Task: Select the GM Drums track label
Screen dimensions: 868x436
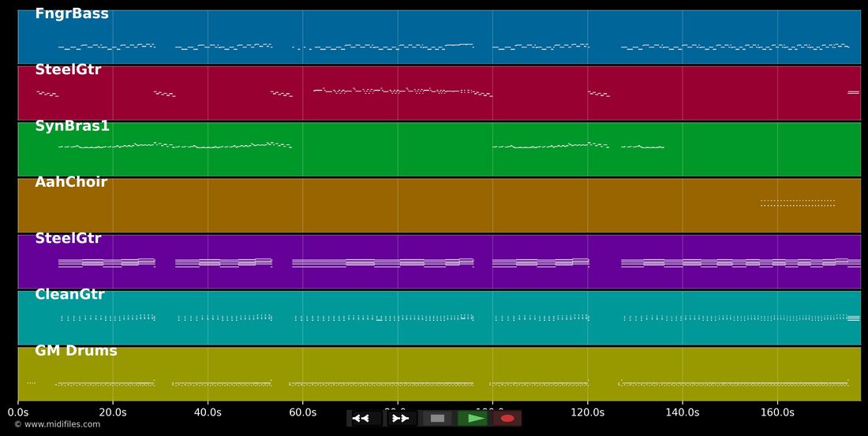Action: 76,351
